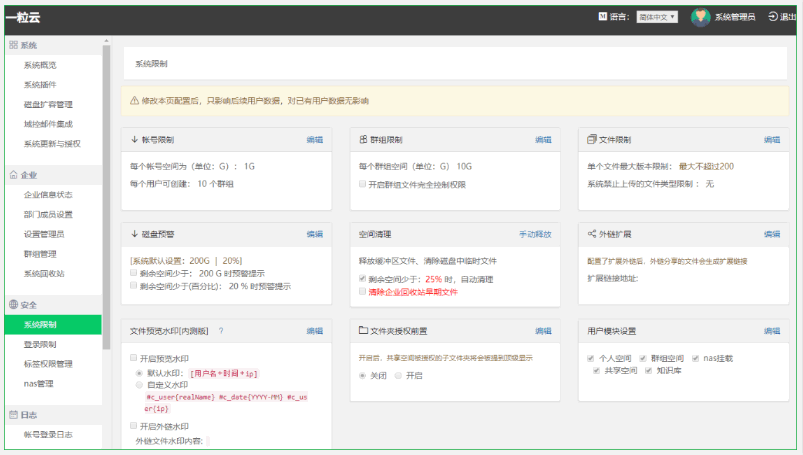Select 关闭 radio for folder authorization
Screen dimensions: 803x455
363,376
